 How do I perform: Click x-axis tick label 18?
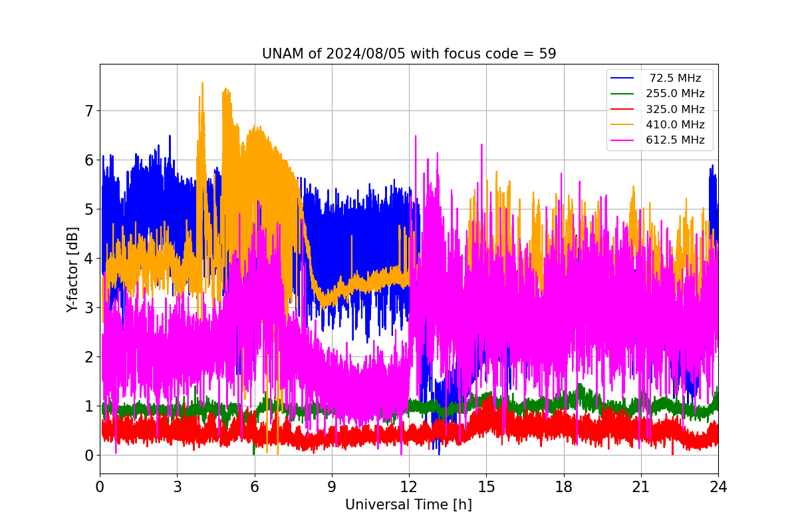(563, 487)
